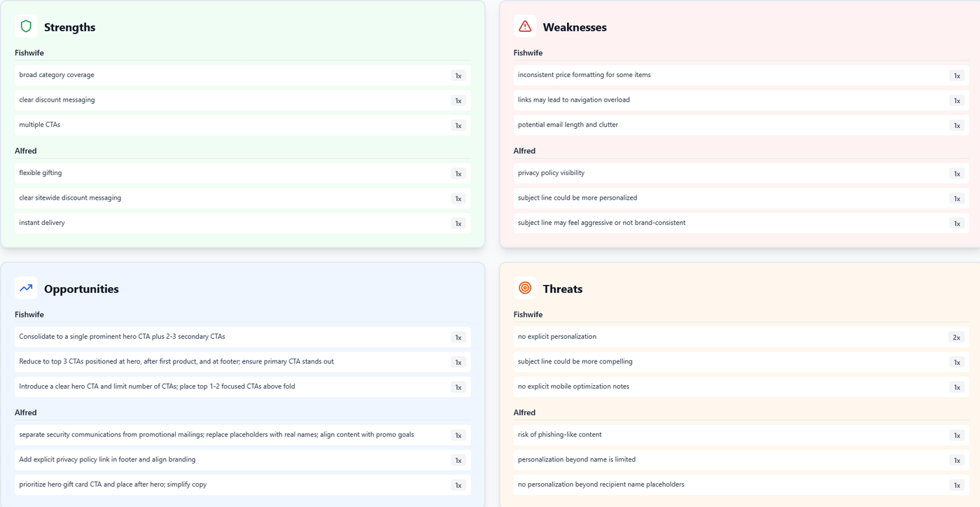Click the Alfred label under Weaknesses
The width and height of the screenshot is (980, 507).
tap(524, 151)
